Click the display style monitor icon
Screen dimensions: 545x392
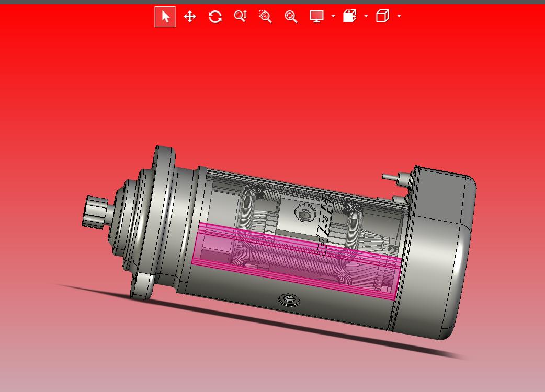tap(316, 16)
